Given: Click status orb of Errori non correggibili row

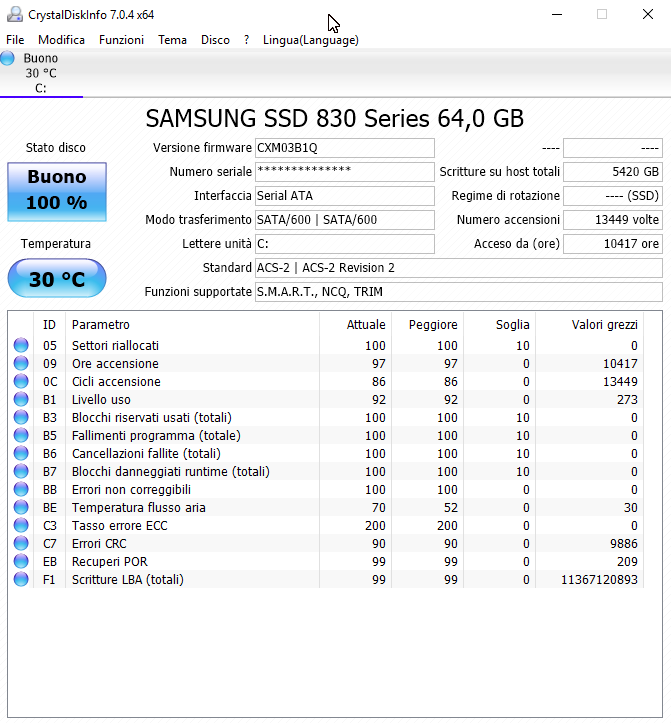Looking at the screenshot, I should coord(21,489).
